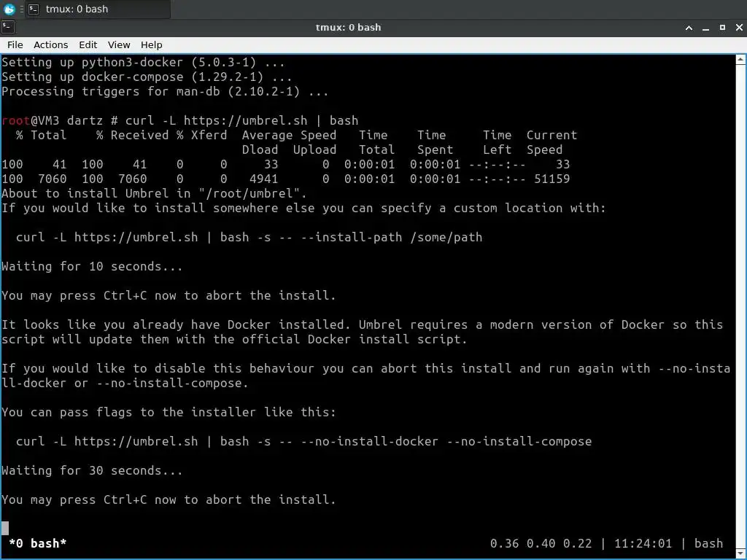Click '--no-install-compose' flag in the example command

point(519,441)
